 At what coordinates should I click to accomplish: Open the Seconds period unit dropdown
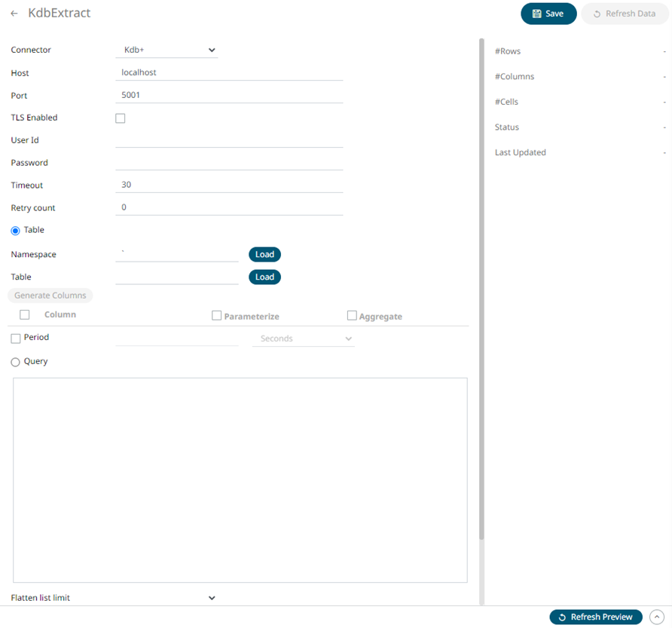304,339
